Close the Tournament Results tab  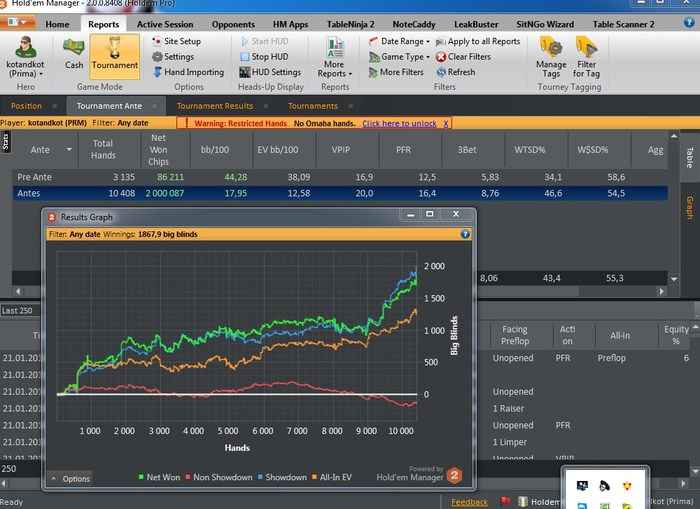click(266, 106)
